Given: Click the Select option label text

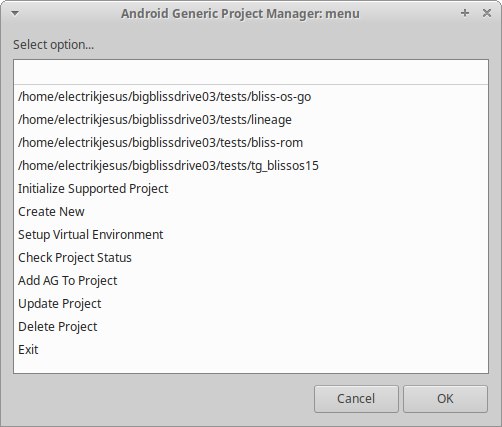Looking at the screenshot, I should (x=53, y=45).
